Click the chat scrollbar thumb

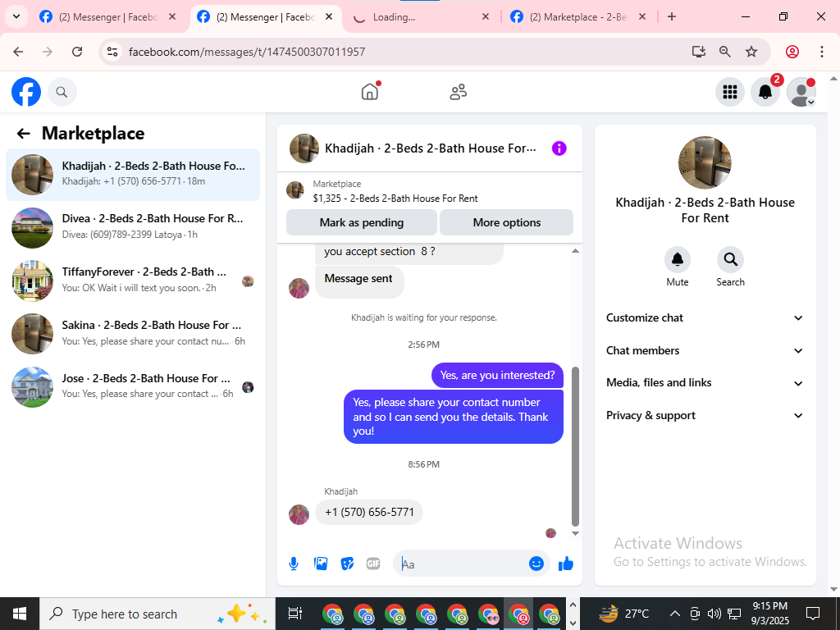575,447
